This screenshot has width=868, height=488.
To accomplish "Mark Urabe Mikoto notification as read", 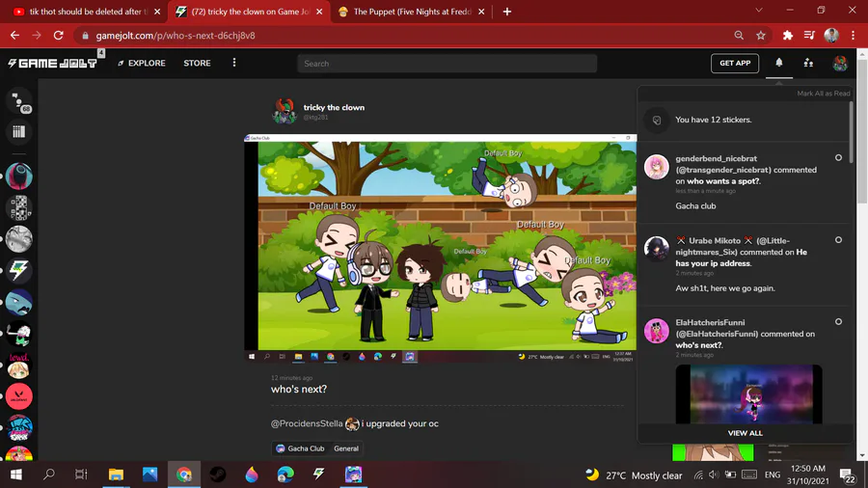I will [x=838, y=240].
